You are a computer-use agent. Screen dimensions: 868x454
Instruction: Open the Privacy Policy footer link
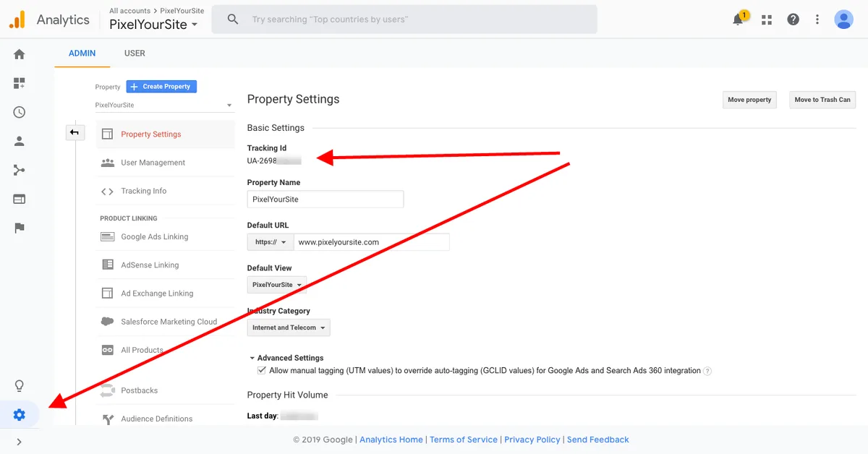[x=532, y=440]
